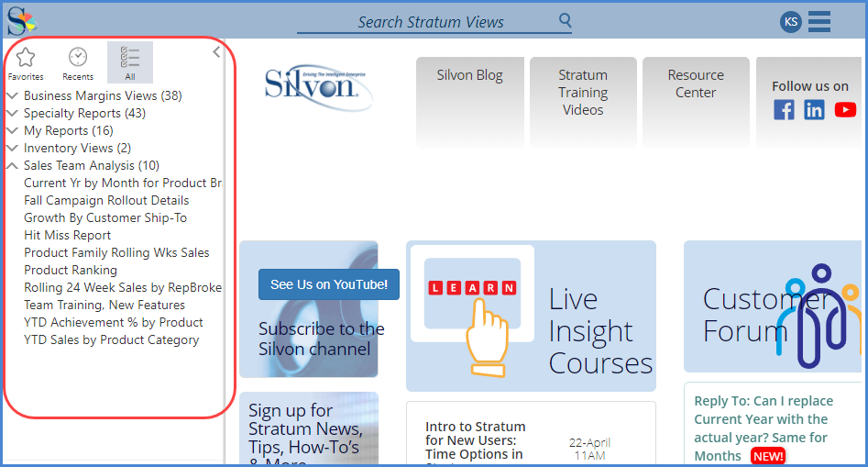868x467 pixels.
Task: Open the Product Ranking view
Action: pyautogui.click(x=71, y=270)
